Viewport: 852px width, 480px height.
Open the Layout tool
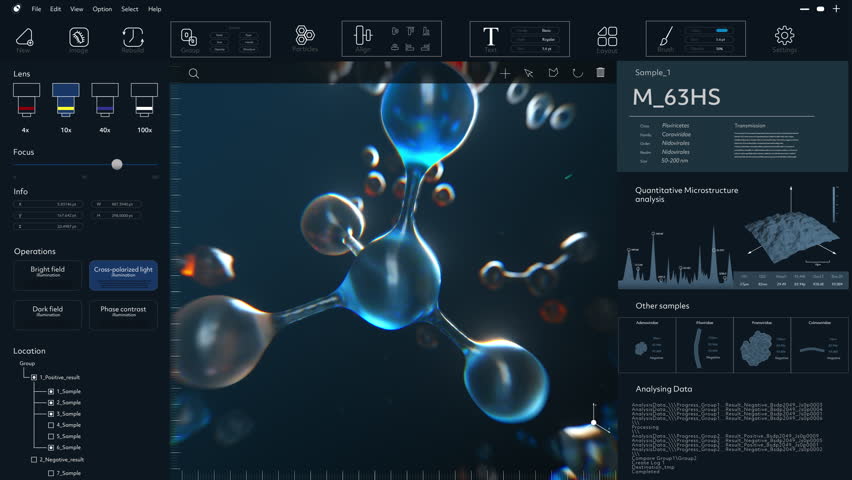(607, 36)
